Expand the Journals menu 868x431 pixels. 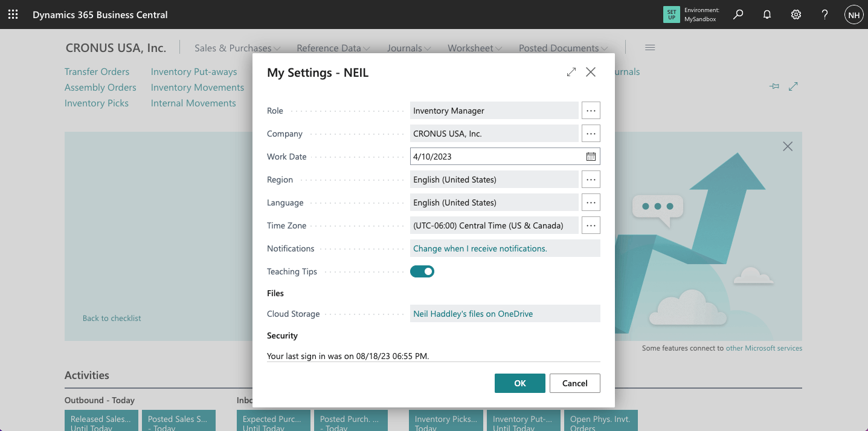pos(409,48)
